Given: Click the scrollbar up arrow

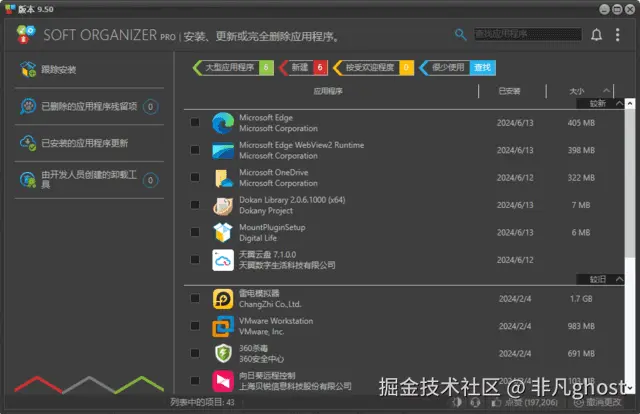Looking at the screenshot, I should pos(630,104).
